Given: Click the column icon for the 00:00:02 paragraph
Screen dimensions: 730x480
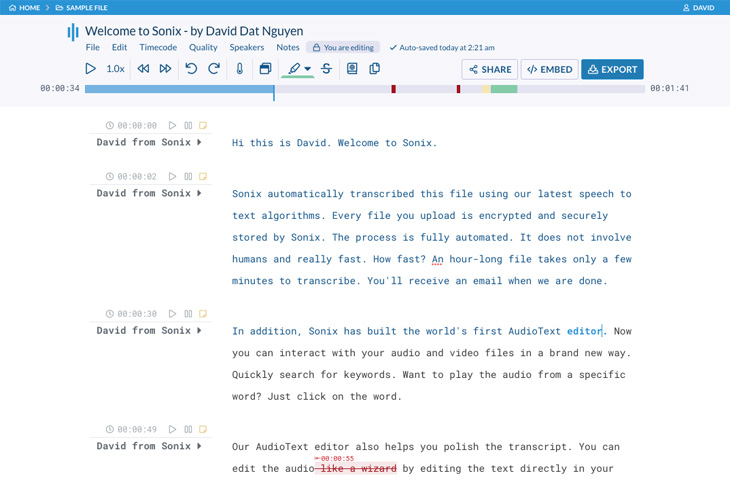Looking at the screenshot, I should pyautogui.click(x=188, y=176).
